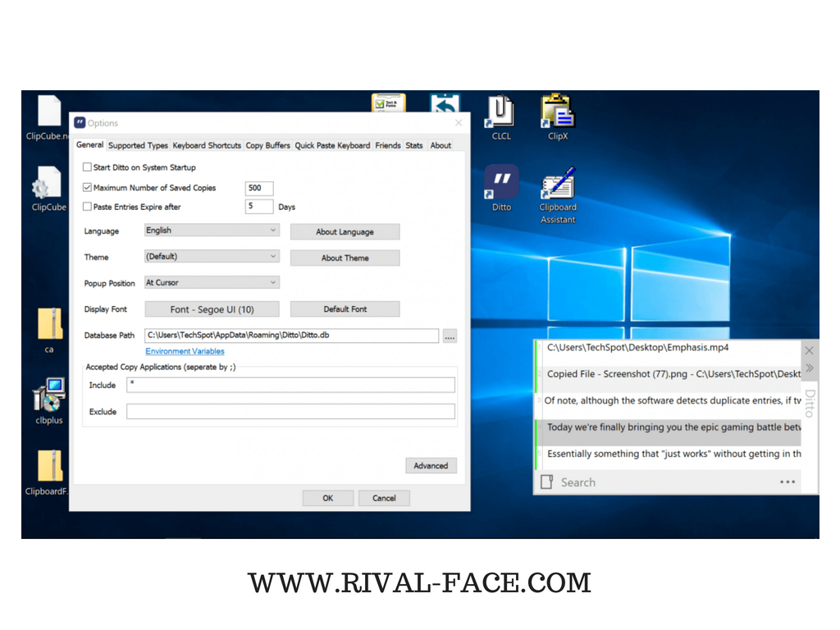Open the Keyboard Shortcuts tab
Screen dimensions: 840x630
(x=207, y=145)
